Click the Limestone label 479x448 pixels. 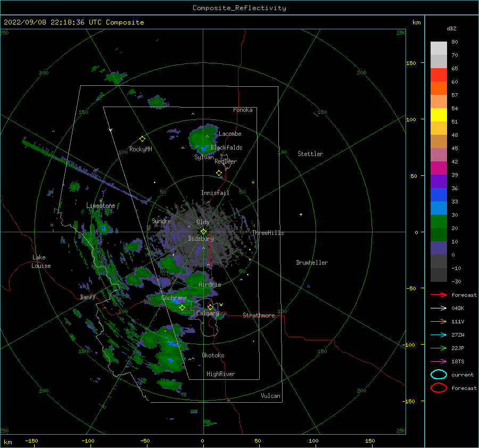[x=101, y=206]
